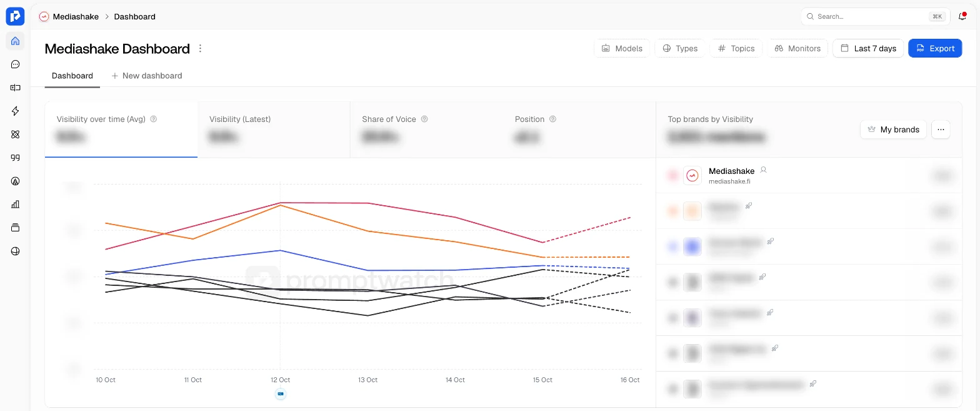Switch to the Dashboard tab
The height and width of the screenshot is (411, 980).
click(72, 76)
